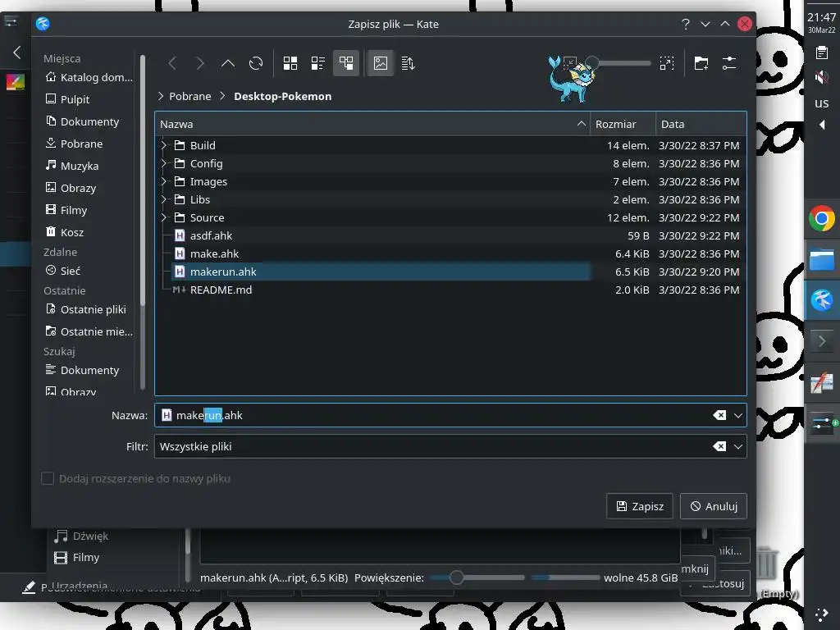Viewport: 840px width, 630px height.
Task: Adjust Powiększenie zoom slider in background window
Action: (477, 577)
